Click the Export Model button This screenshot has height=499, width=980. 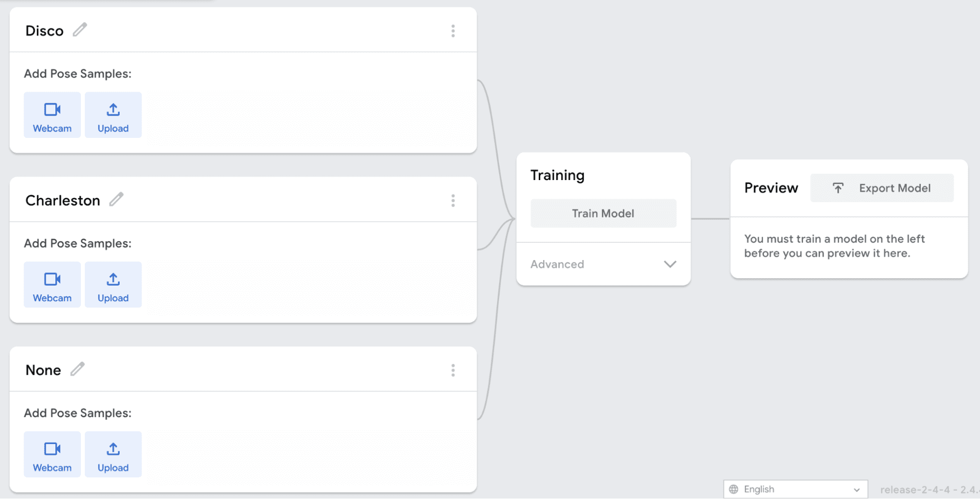pyautogui.click(x=881, y=188)
